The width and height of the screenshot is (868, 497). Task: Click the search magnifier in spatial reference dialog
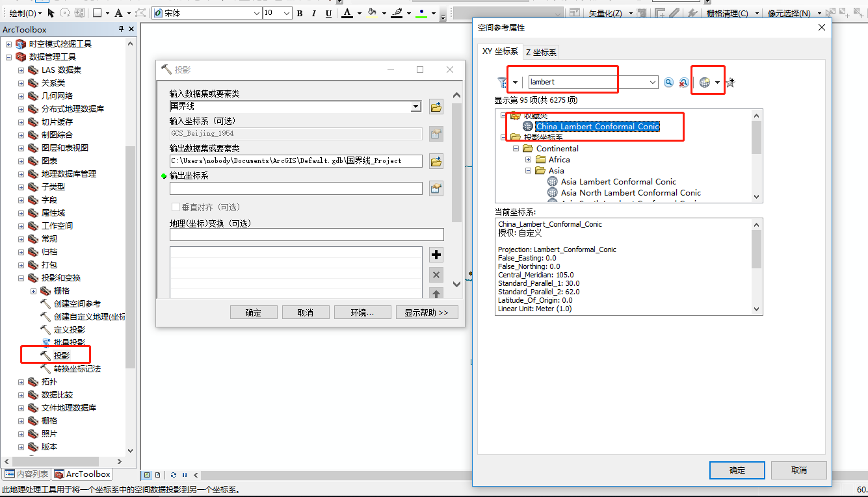point(668,83)
